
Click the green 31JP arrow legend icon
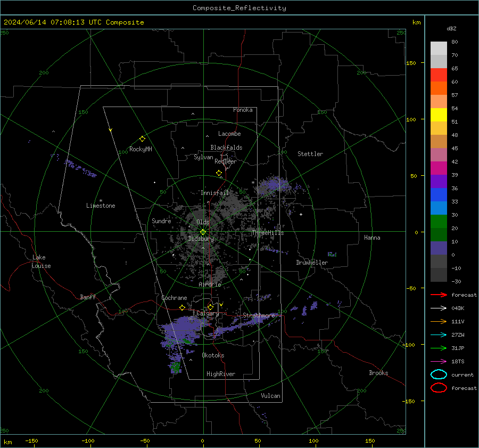tap(439, 348)
